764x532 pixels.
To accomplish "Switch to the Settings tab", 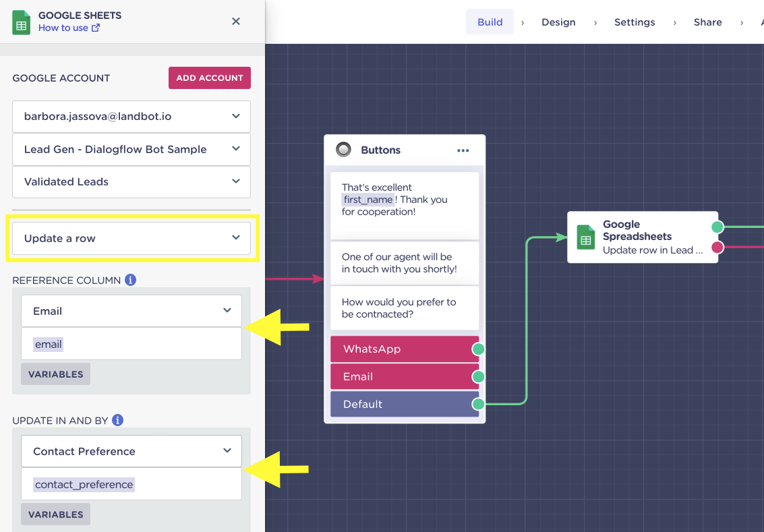I will [635, 22].
